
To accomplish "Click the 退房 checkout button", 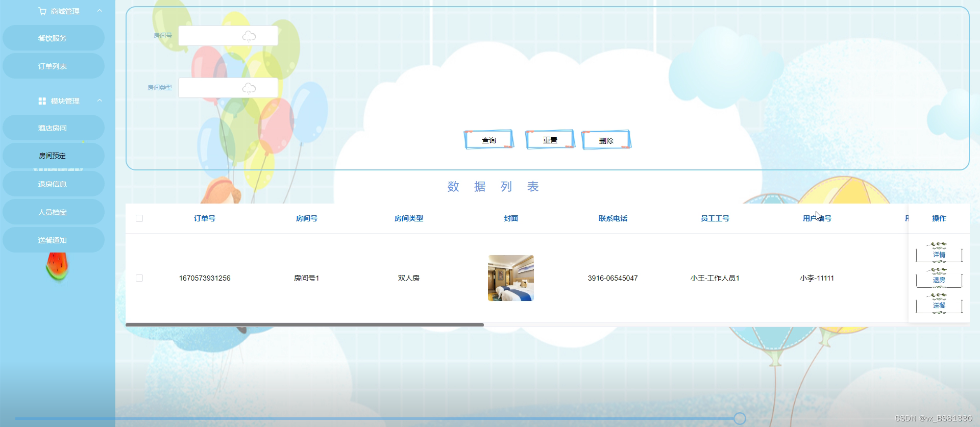I will click(x=939, y=279).
